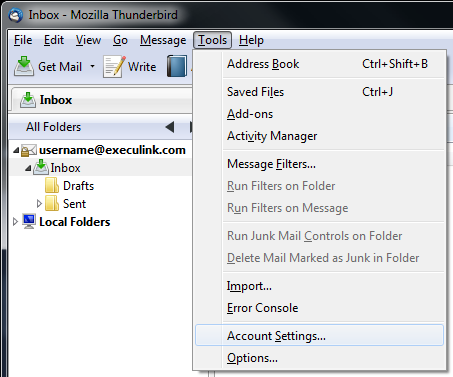Expand the Sent folder
Screen dimensions: 453x377
click(39, 204)
